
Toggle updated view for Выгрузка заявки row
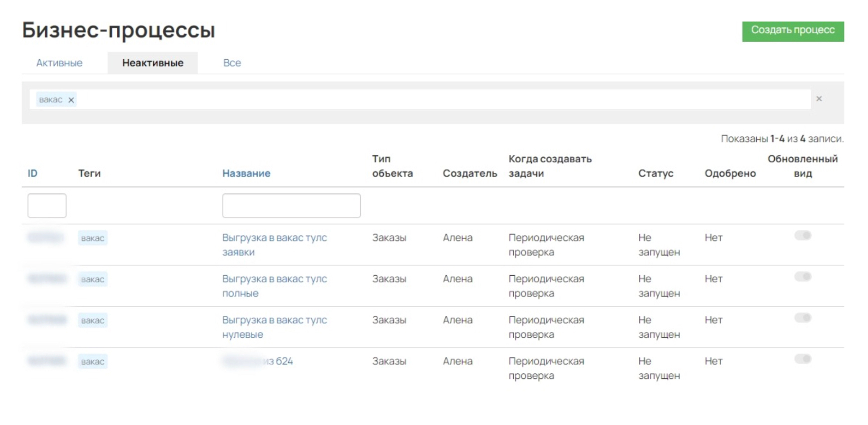pyautogui.click(x=802, y=236)
